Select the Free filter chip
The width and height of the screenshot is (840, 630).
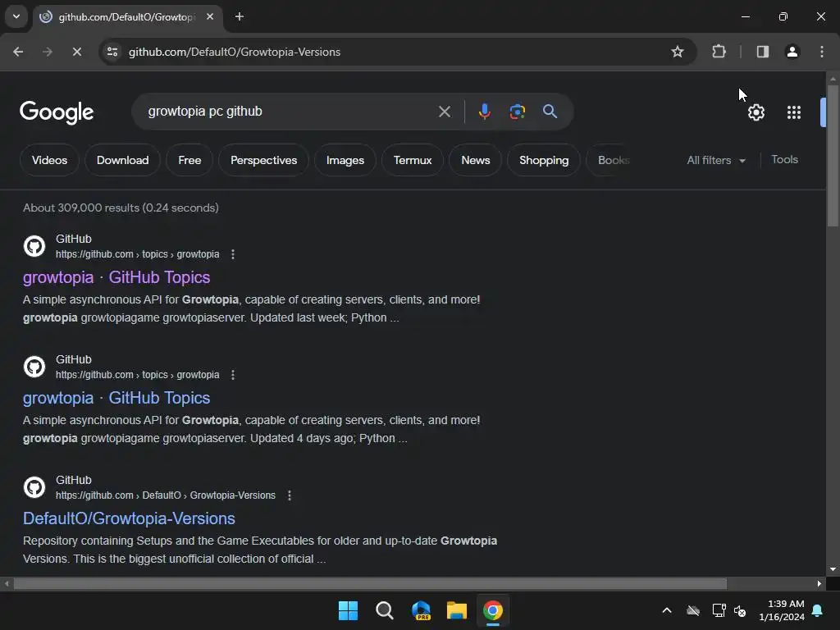point(189,160)
